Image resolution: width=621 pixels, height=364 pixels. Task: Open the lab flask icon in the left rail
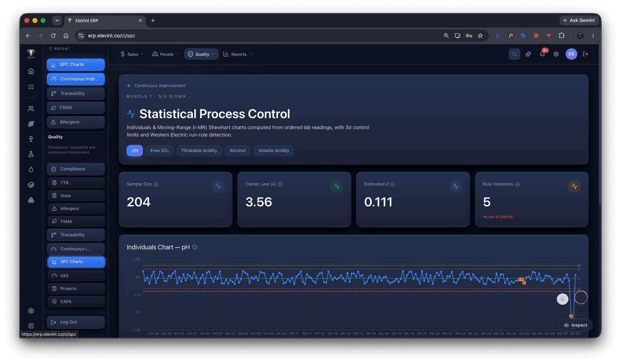tap(31, 154)
